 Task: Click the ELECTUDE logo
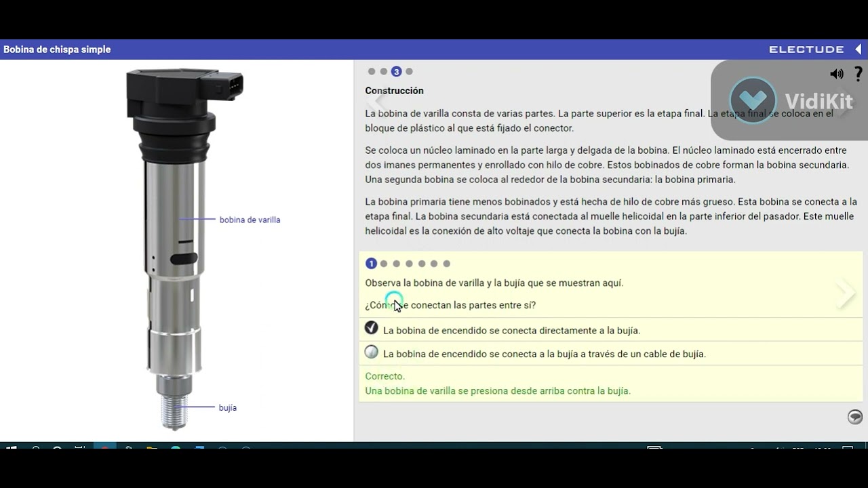click(x=806, y=49)
